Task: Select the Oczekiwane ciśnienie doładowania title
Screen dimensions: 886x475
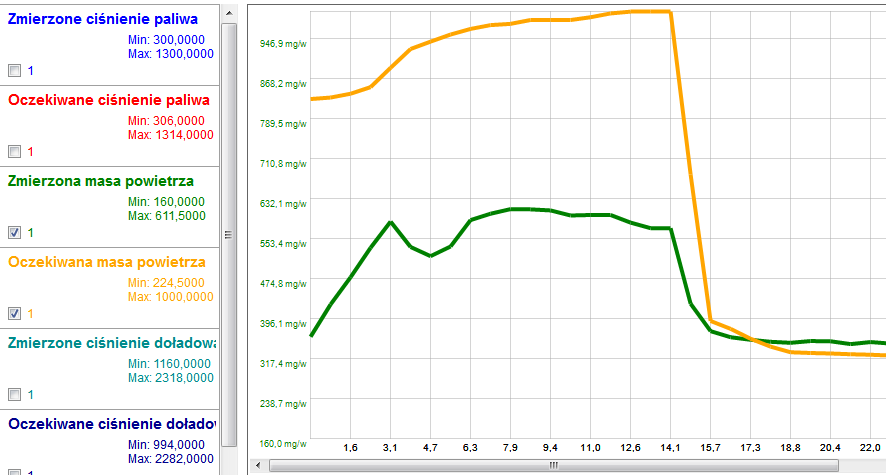Action: tap(110, 424)
